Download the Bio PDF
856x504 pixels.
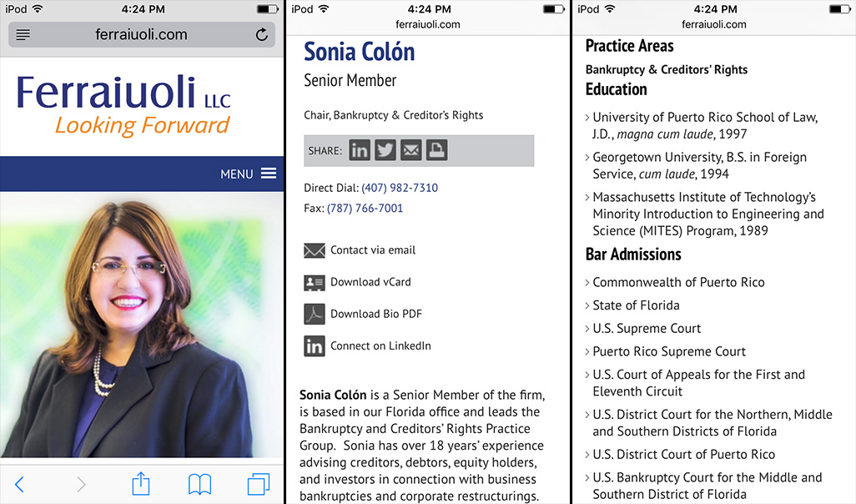click(375, 314)
